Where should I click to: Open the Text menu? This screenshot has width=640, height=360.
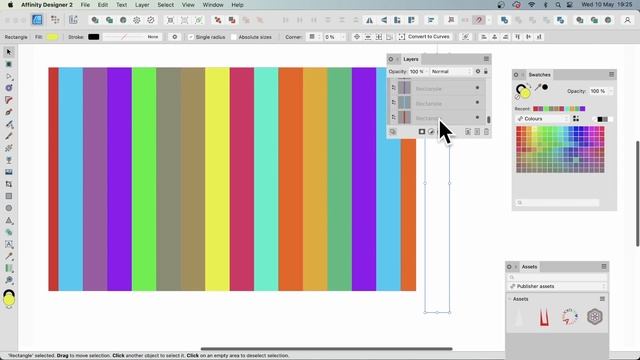[122, 5]
